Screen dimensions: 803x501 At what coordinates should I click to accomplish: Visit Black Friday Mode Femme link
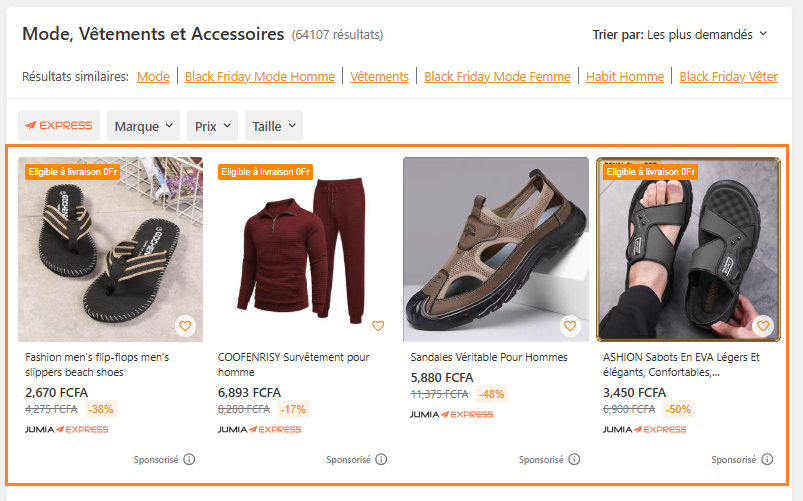coord(497,77)
